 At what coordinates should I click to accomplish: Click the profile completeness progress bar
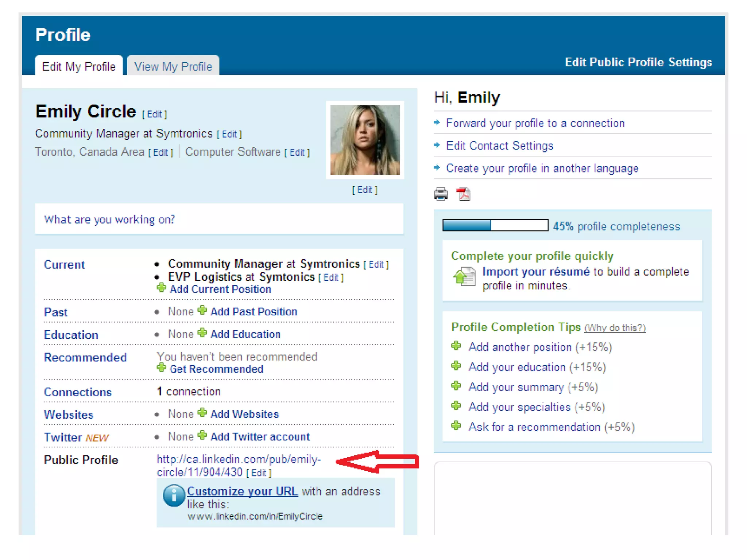pos(495,225)
